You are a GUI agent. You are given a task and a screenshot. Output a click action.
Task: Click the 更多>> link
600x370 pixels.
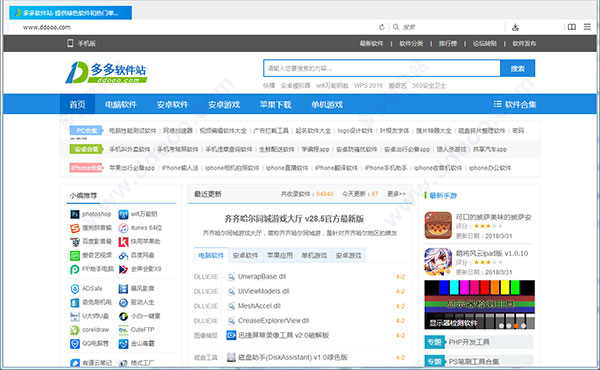click(x=396, y=194)
